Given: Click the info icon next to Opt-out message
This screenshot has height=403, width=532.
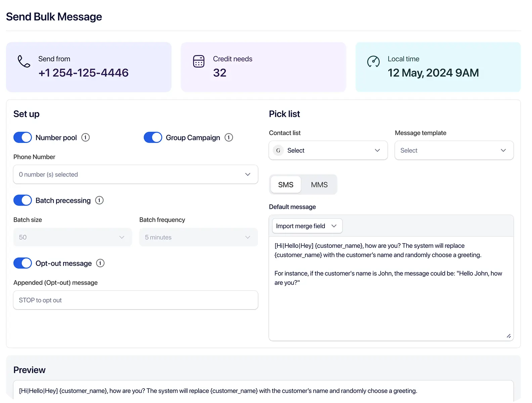Looking at the screenshot, I should 100,263.
